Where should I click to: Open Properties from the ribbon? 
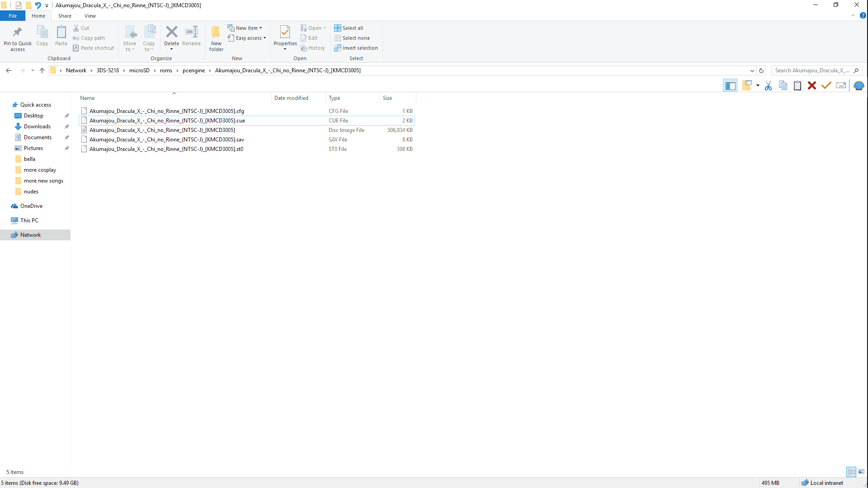(285, 38)
